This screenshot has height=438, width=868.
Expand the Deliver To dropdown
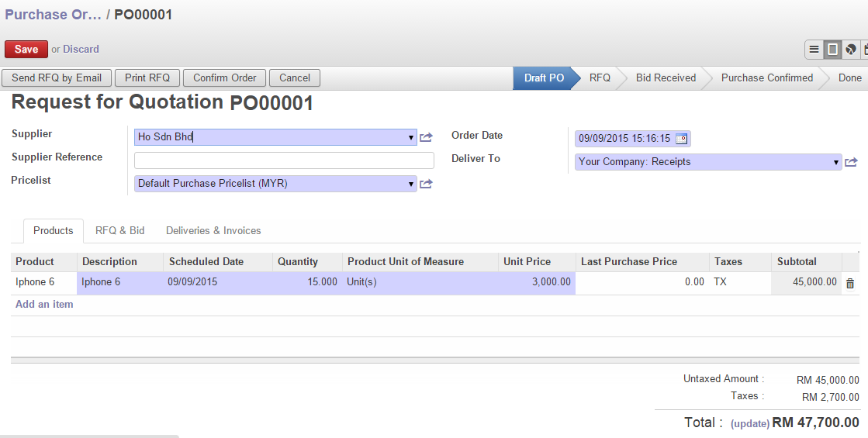836,163
